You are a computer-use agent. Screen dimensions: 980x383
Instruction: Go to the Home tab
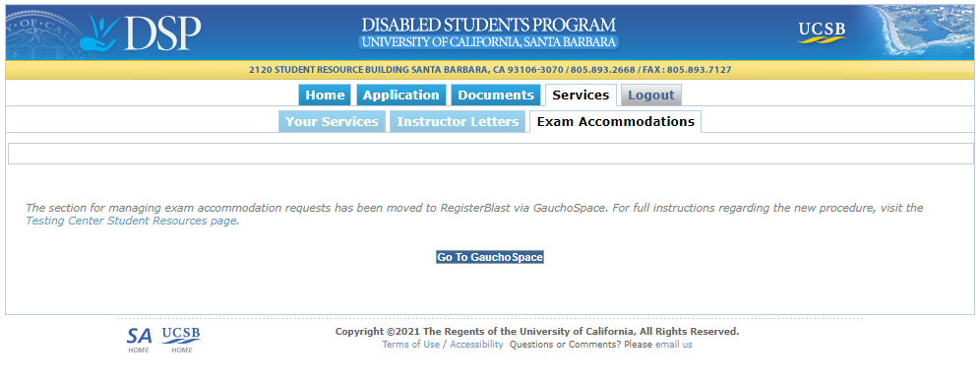[x=325, y=96]
